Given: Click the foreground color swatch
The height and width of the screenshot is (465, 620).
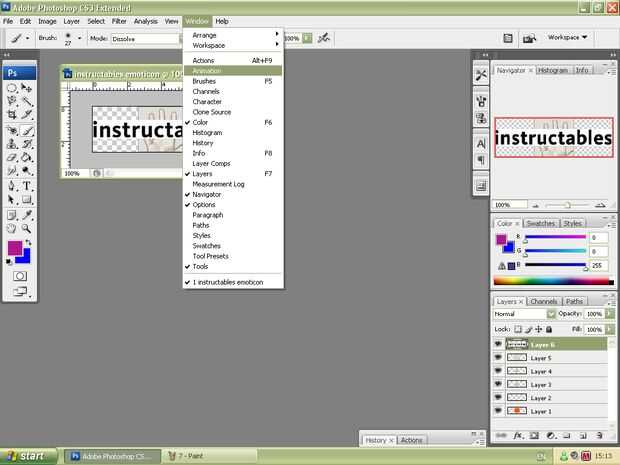Looking at the screenshot, I should (x=14, y=248).
